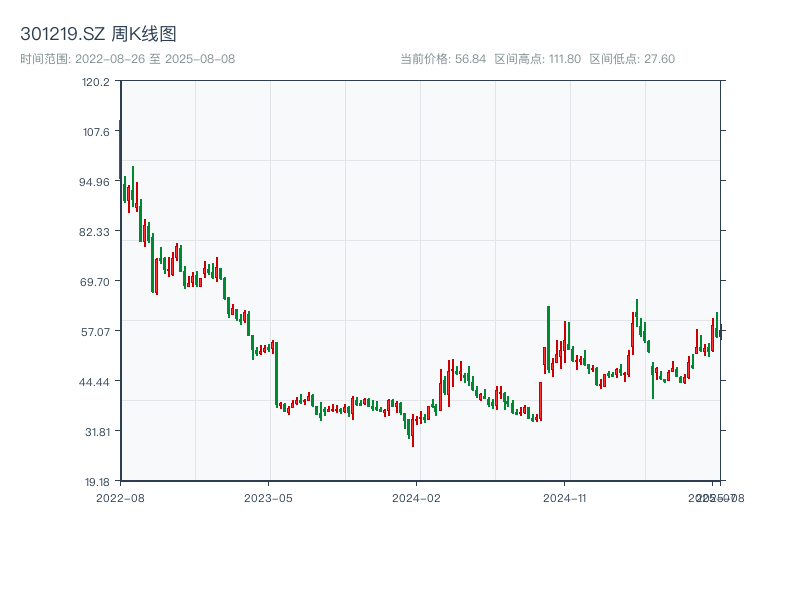Click the 2023-05 x-axis date label

(269, 497)
